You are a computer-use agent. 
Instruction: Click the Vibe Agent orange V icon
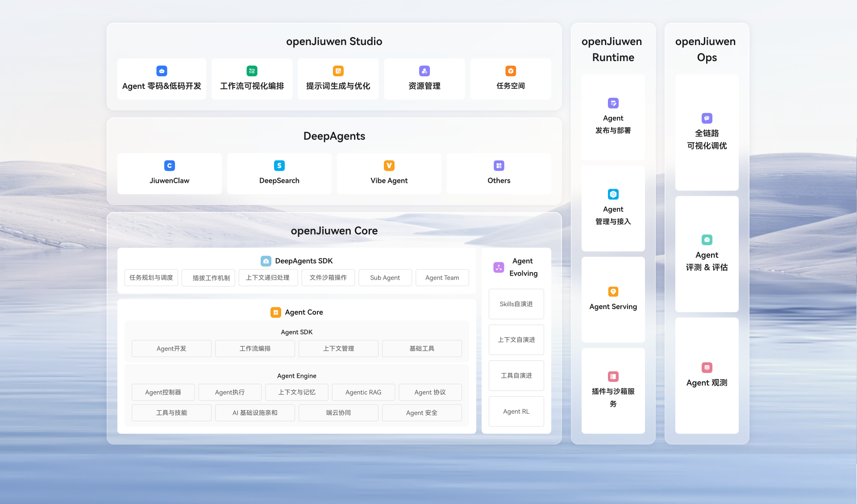389,165
